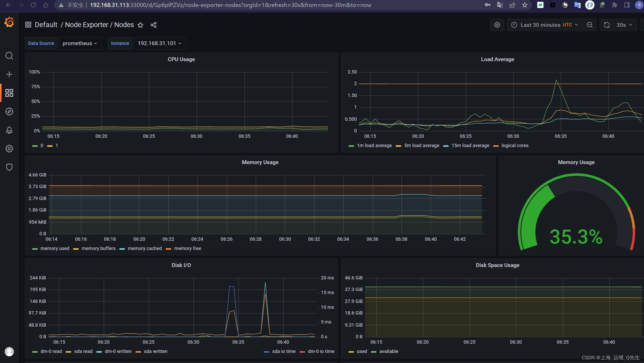This screenshot has width=644, height=363.
Task: Open Grafana home logo
Action: tap(9, 22)
